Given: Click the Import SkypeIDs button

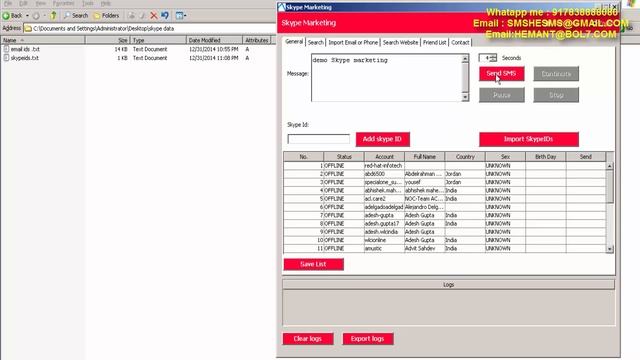Looking at the screenshot, I should [529, 139].
